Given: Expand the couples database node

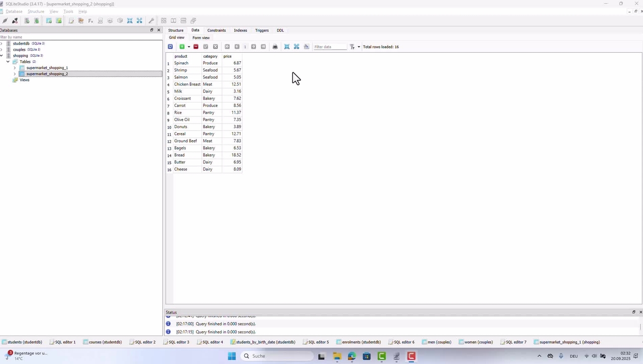Looking at the screenshot, I should click(x=2, y=50).
